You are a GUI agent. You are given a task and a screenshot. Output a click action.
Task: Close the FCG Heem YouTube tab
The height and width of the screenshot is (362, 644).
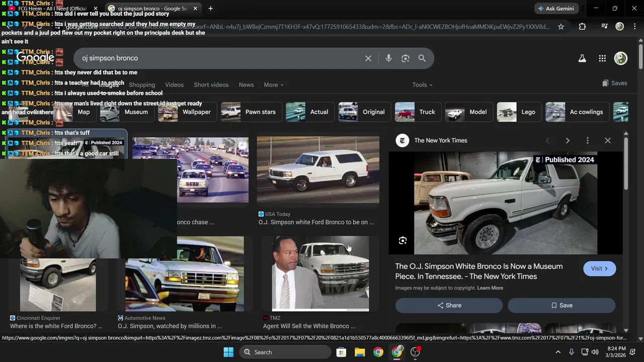point(96,9)
